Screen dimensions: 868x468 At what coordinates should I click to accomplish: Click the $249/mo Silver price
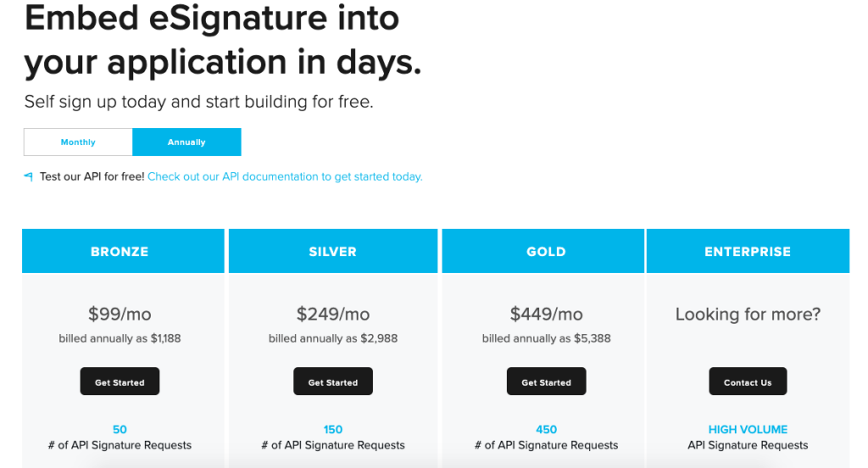(x=332, y=314)
